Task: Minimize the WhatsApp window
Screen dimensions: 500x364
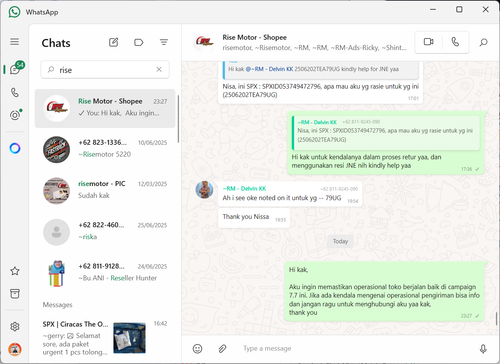Action: pos(433,9)
